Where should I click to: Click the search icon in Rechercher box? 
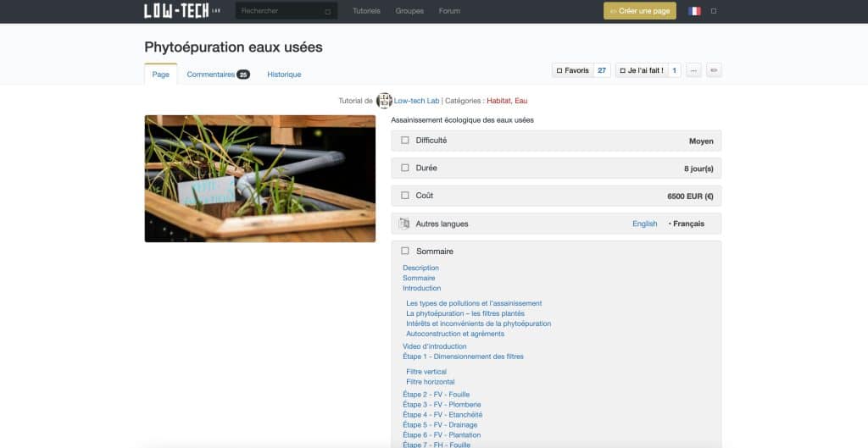pos(328,12)
